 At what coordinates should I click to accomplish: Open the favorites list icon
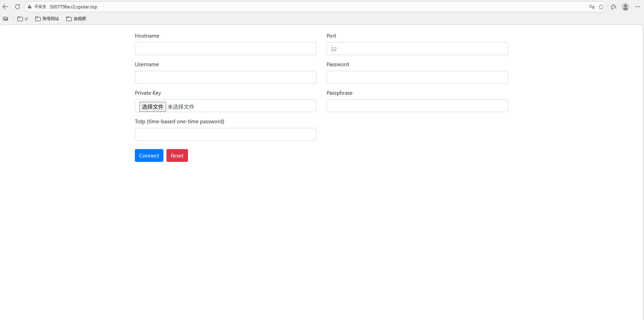coord(613,7)
